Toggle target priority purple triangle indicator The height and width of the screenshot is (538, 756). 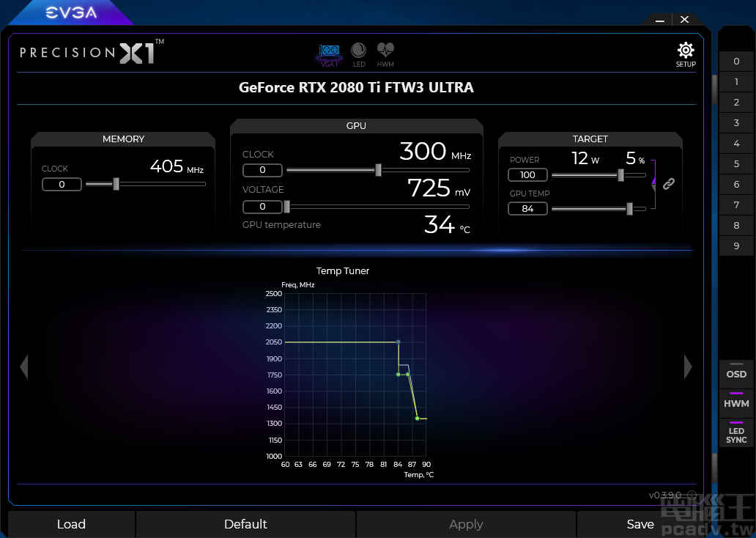pos(653,180)
